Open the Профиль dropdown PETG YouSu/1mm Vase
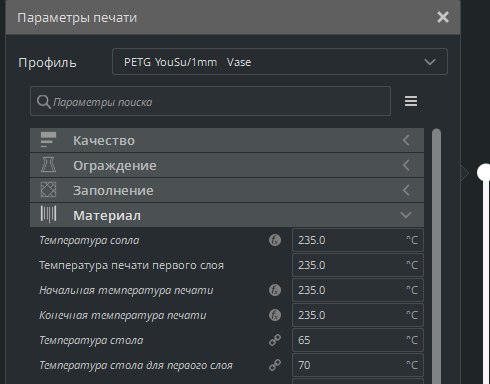This screenshot has height=384, width=490. click(280, 62)
